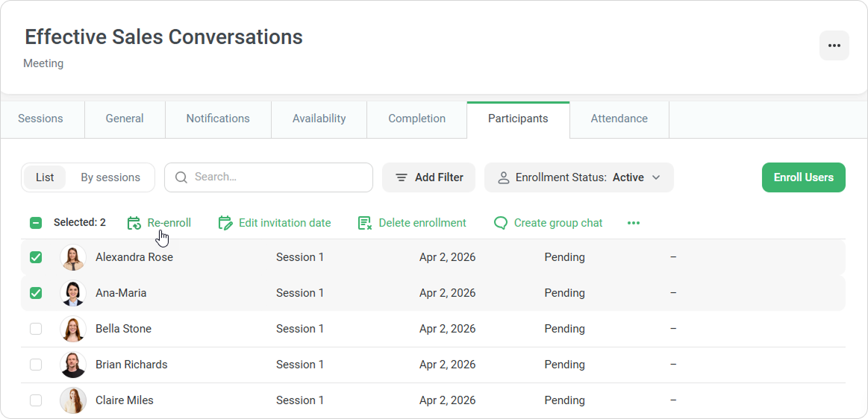Open the green three-dots bulk actions menu
Viewport: 868px width, 419px height.
pos(634,223)
